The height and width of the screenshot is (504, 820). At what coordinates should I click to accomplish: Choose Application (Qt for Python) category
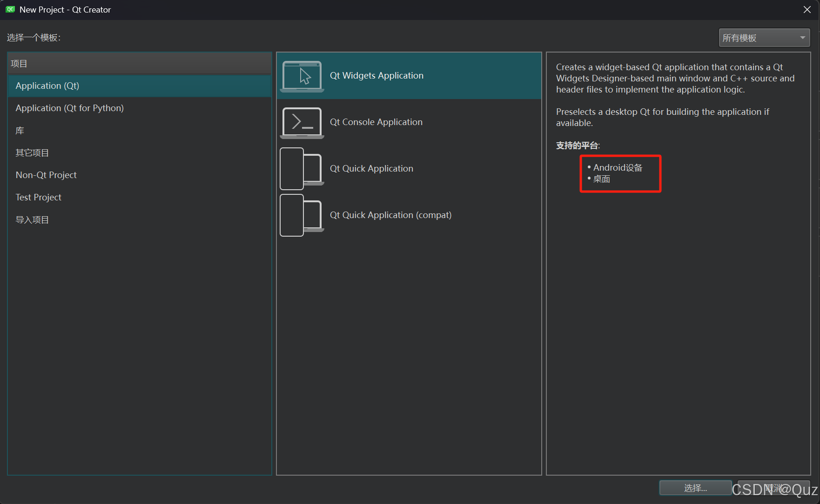coord(69,108)
